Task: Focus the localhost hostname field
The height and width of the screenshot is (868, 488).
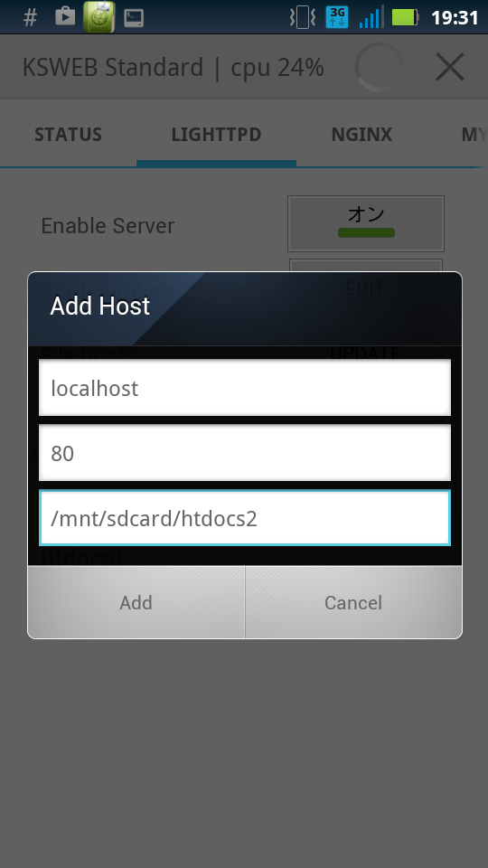Action: [x=245, y=388]
